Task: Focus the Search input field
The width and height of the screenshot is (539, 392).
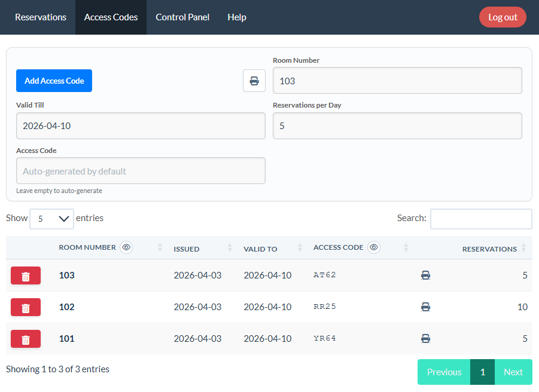Action: (481, 219)
